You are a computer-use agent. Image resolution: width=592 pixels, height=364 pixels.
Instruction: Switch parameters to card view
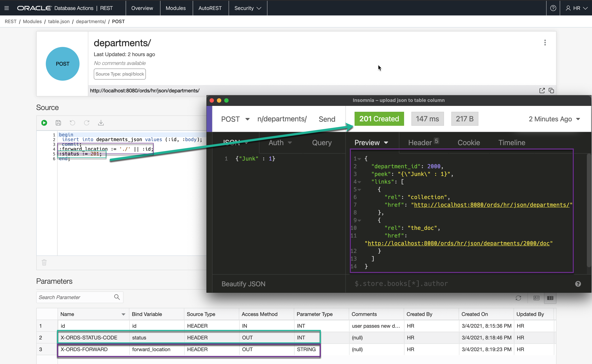coord(536,298)
